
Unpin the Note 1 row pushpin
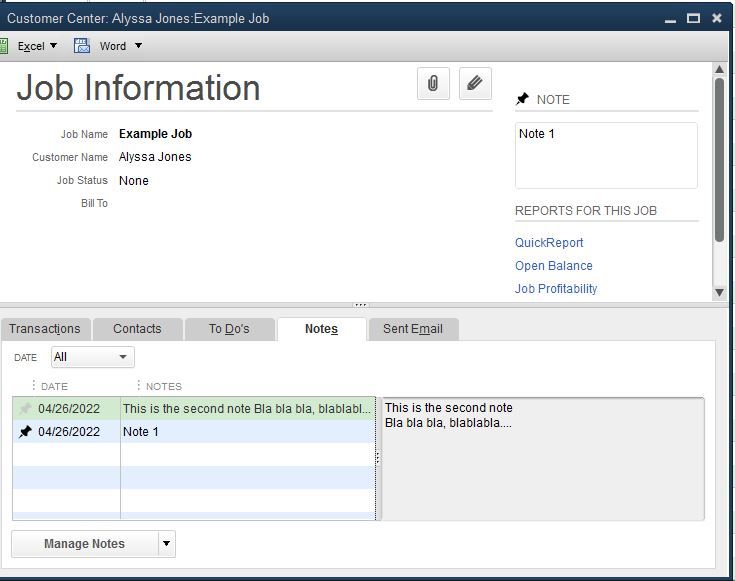(x=25, y=431)
